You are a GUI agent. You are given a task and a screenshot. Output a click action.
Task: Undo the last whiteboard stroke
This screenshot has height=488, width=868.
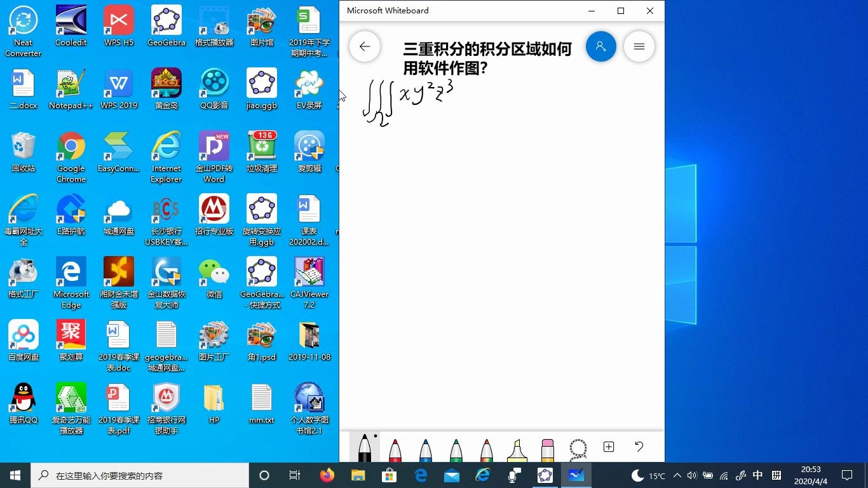click(x=639, y=448)
